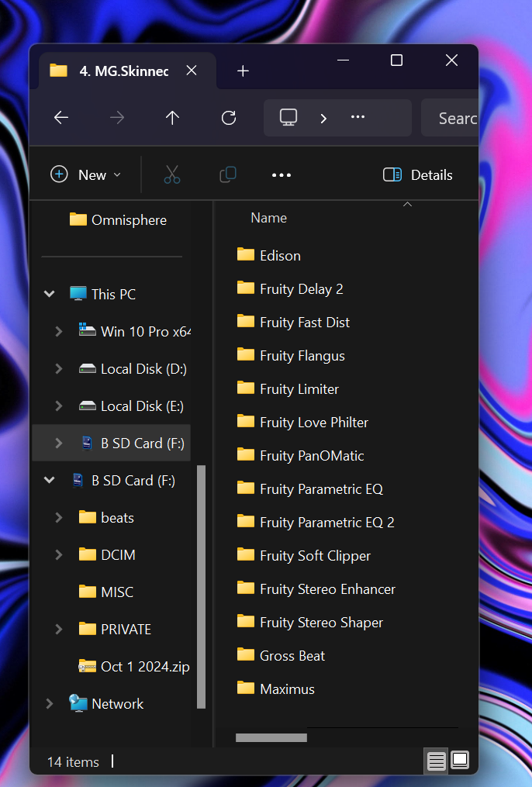Click the address bar overflow ellipsis
The height and width of the screenshot is (787, 532).
pos(358,117)
